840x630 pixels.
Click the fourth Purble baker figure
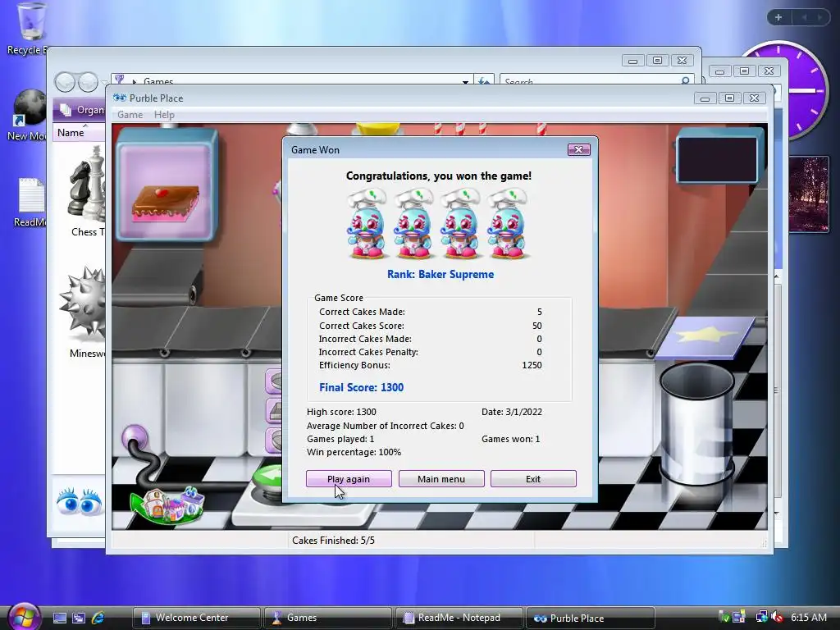[x=507, y=223]
